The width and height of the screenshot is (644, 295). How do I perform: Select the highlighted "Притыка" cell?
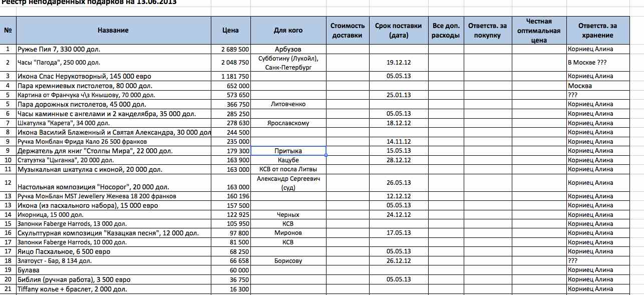tap(288, 151)
